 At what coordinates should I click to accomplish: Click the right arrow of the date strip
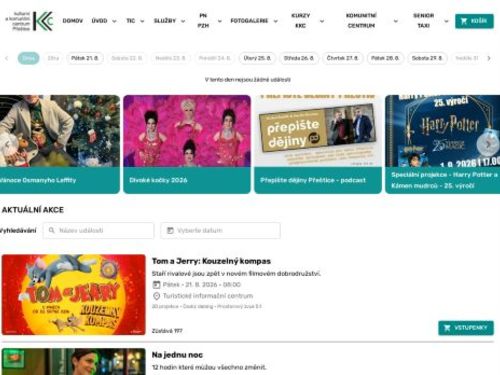(x=489, y=58)
